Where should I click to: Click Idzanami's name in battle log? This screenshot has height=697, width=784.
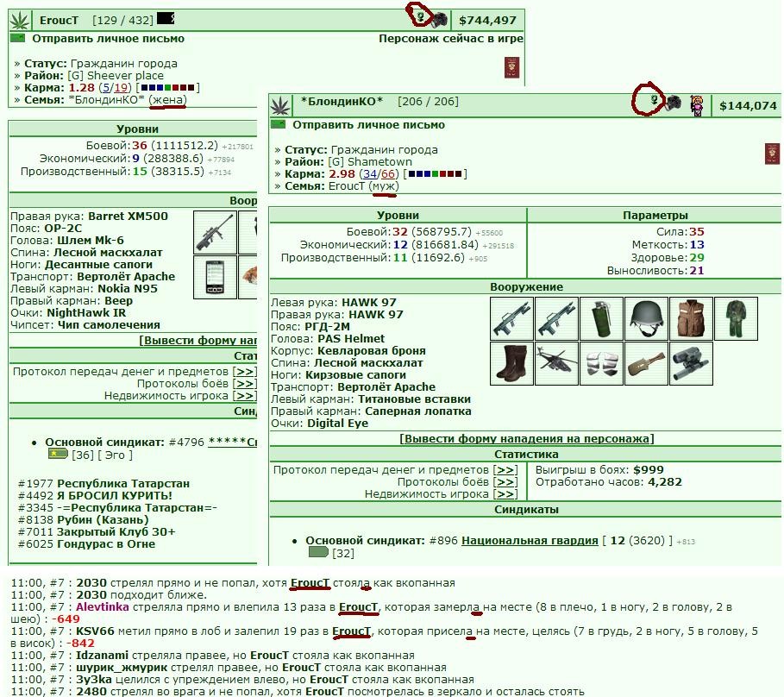(102, 655)
